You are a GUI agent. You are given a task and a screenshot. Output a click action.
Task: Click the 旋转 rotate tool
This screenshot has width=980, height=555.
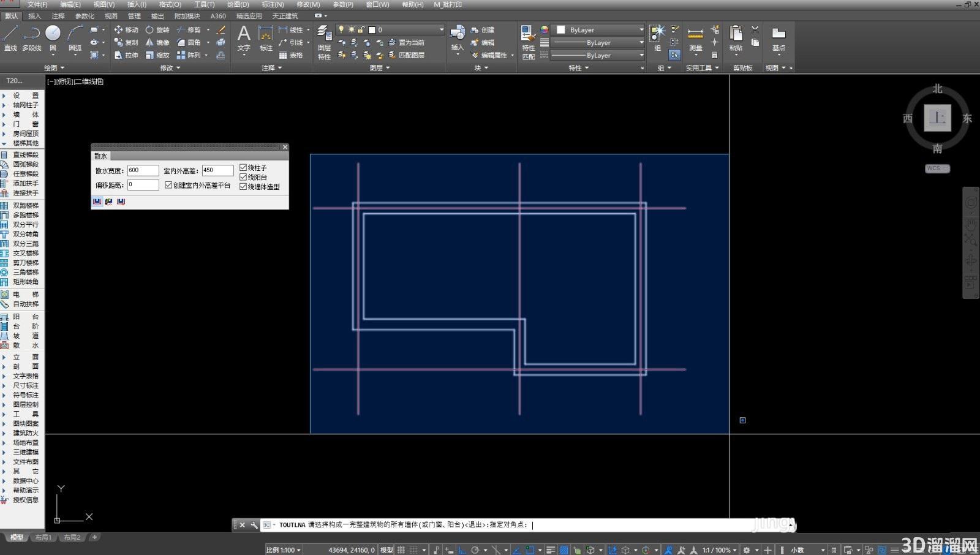point(157,29)
